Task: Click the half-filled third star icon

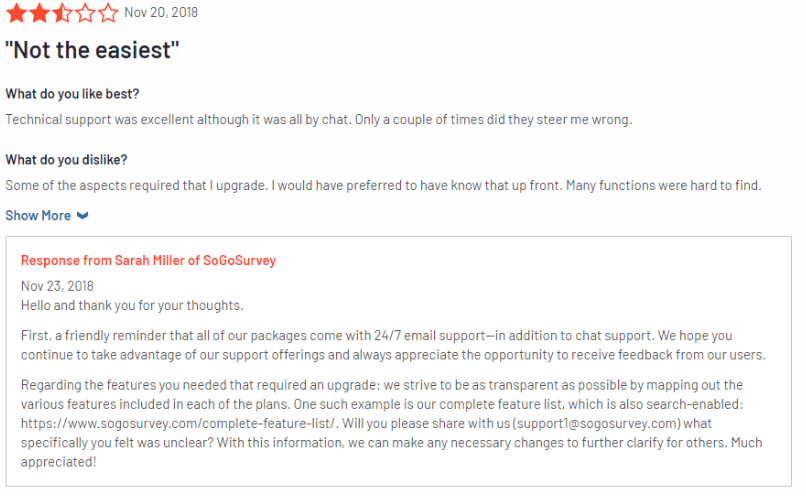Action: 62,13
